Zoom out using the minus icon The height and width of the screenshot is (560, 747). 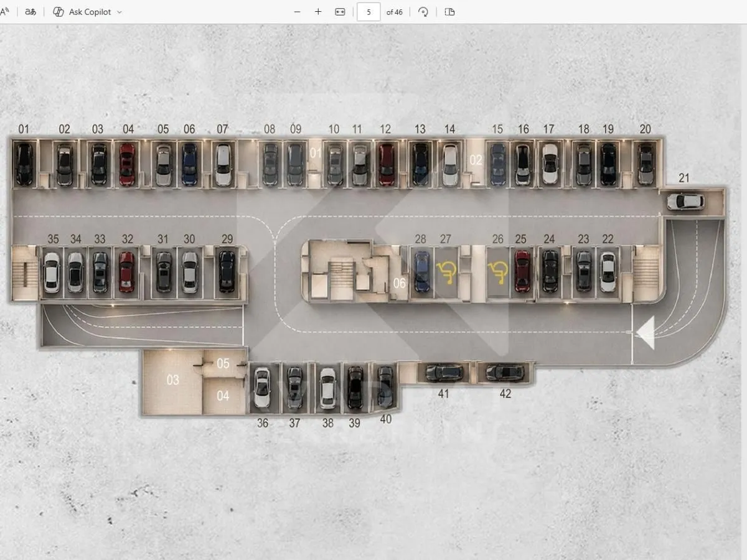pos(297,12)
